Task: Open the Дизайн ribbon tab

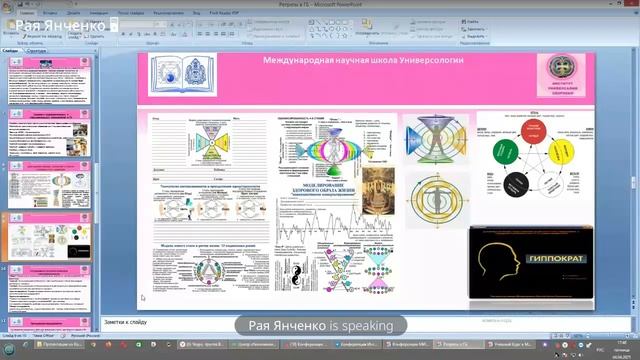Action: [73, 13]
